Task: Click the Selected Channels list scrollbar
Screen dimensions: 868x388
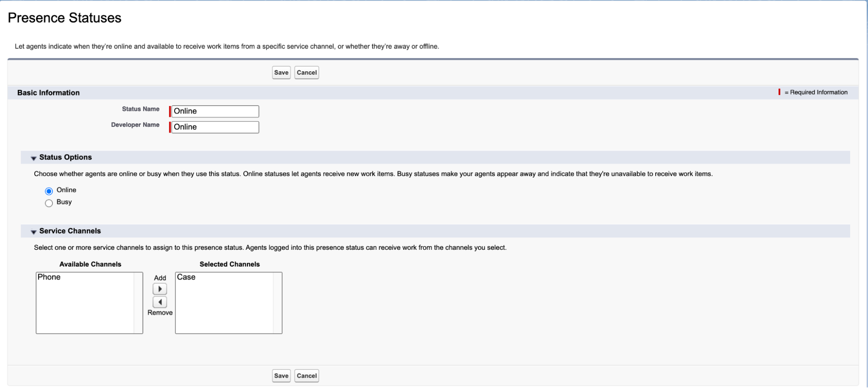Action: 277,303
